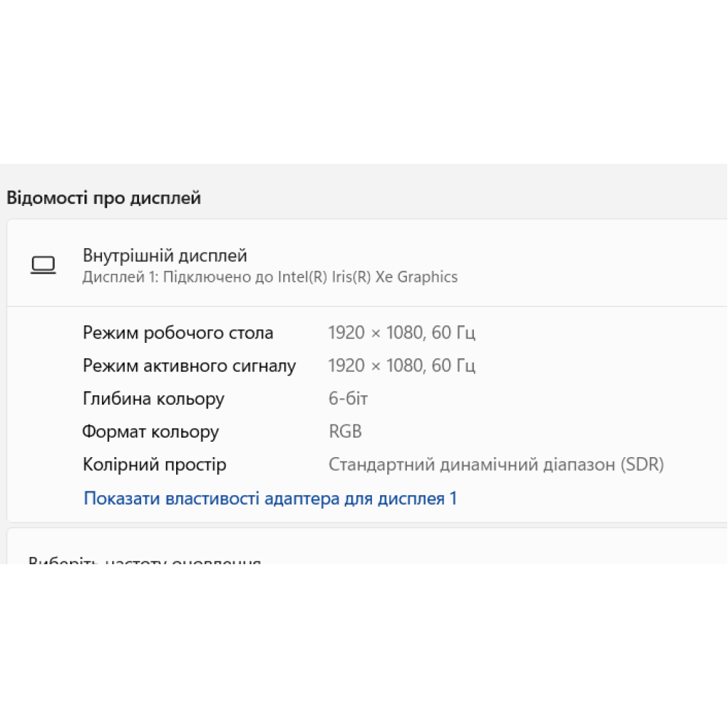This screenshot has width=728, height=728.
Task: Click the Стандартний динамічний діапазон value
Action: (x=472, y=464)
